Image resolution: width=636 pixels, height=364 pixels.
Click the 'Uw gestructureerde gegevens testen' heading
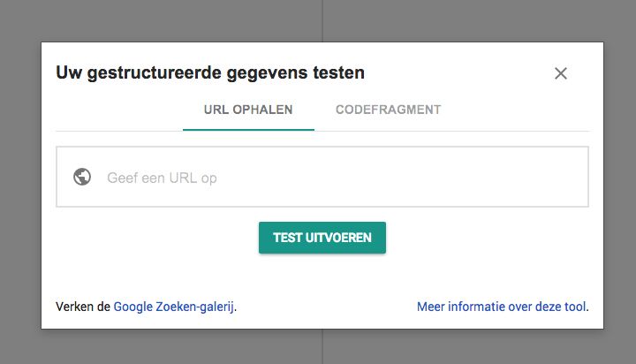210,72
